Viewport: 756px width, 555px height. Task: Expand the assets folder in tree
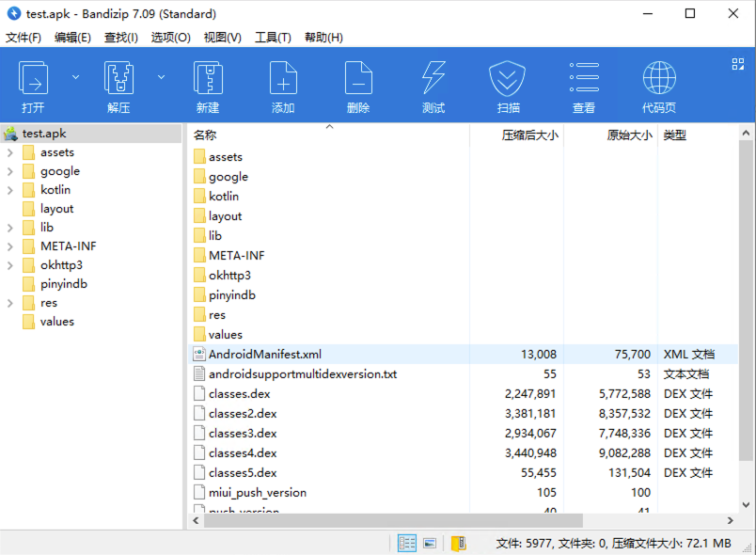[10, 152]
